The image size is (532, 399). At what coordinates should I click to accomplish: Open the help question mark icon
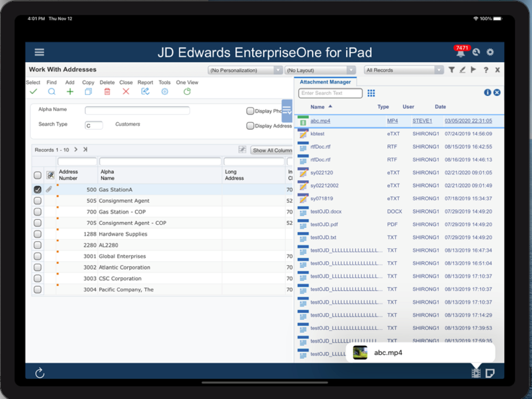pos(486,70)
